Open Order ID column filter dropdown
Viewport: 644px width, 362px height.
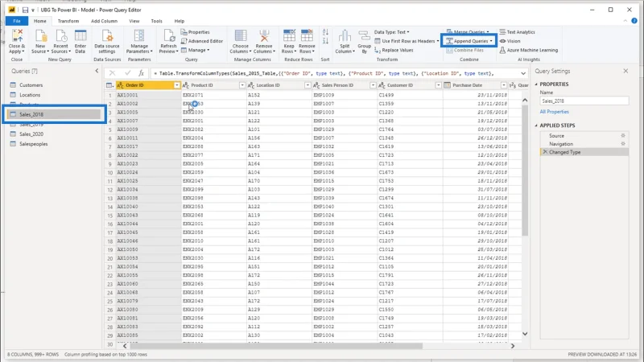tap(176, 85)
